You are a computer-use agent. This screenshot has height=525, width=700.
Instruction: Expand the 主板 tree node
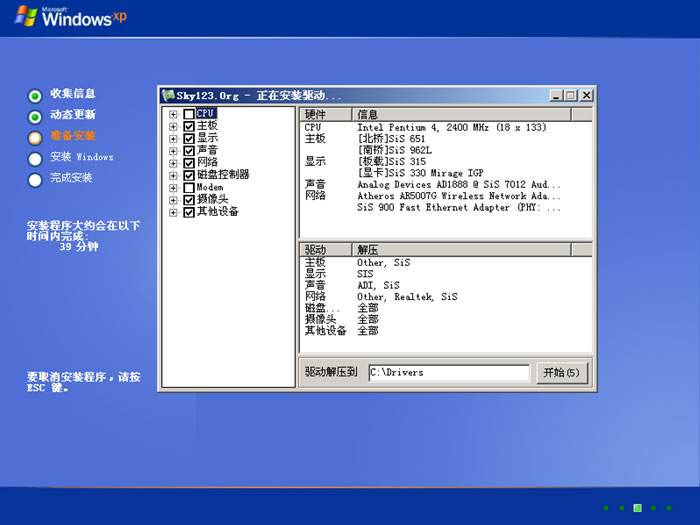click(173, 127)
